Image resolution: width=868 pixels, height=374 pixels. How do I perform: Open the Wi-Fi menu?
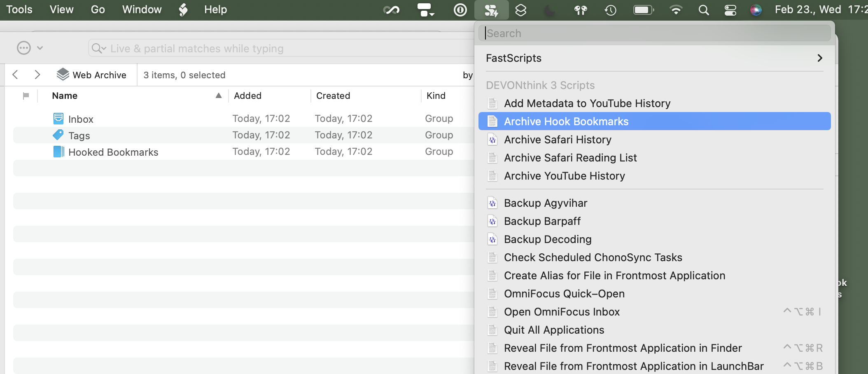point(676,10)
